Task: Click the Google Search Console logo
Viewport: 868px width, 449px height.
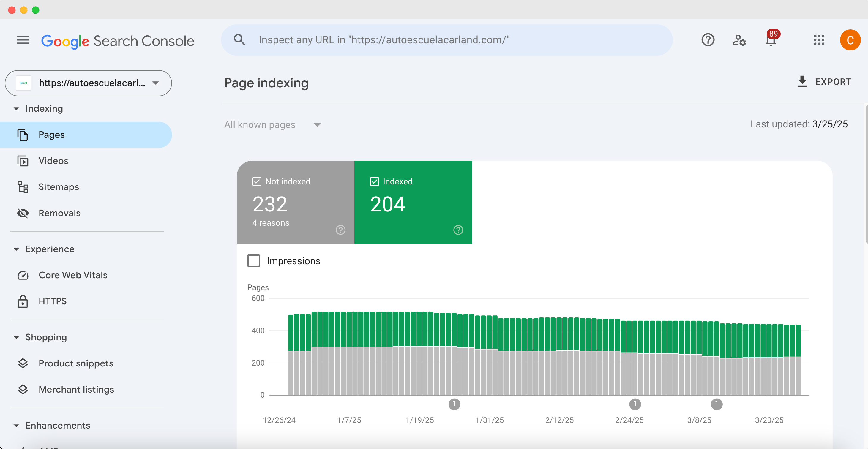Action: (118, 41)
